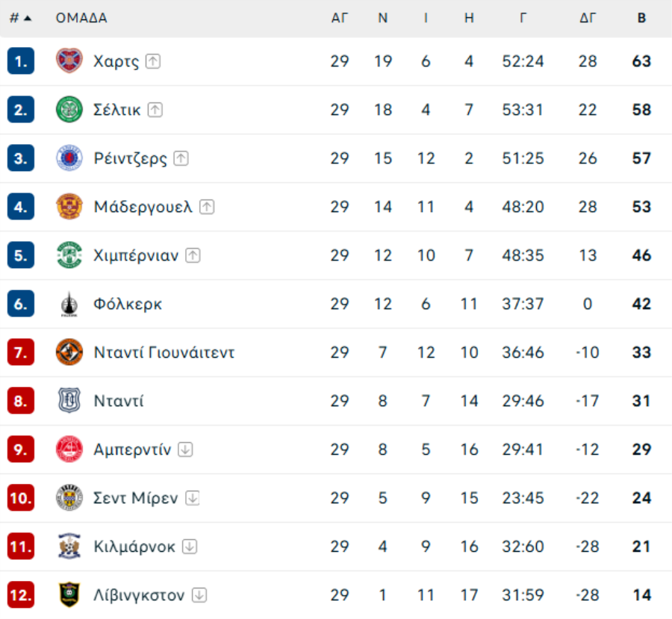The width and height of the screenshot is (672, 619).
Task: Click the promotion arrow next to Χαρτς
Action: [x=153, y=61]
